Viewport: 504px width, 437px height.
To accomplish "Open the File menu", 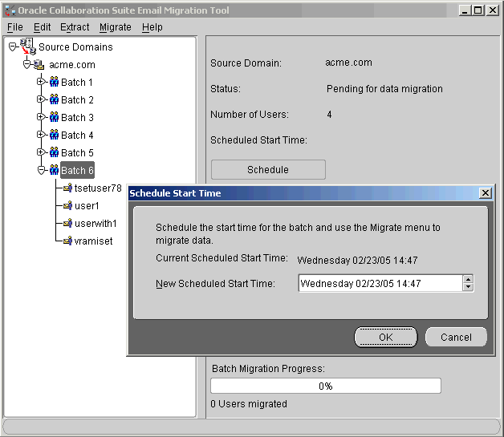I will [15, 27].
